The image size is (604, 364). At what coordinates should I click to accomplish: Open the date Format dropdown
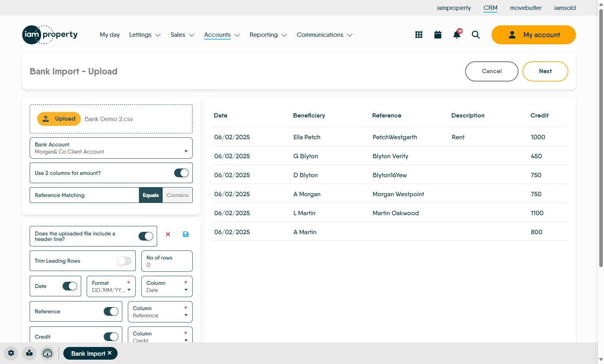111,286
